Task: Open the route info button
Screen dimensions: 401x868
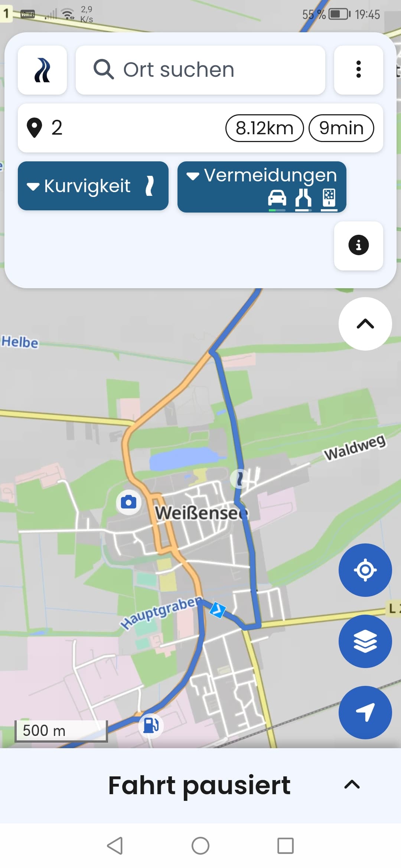Action: point(358,245)
